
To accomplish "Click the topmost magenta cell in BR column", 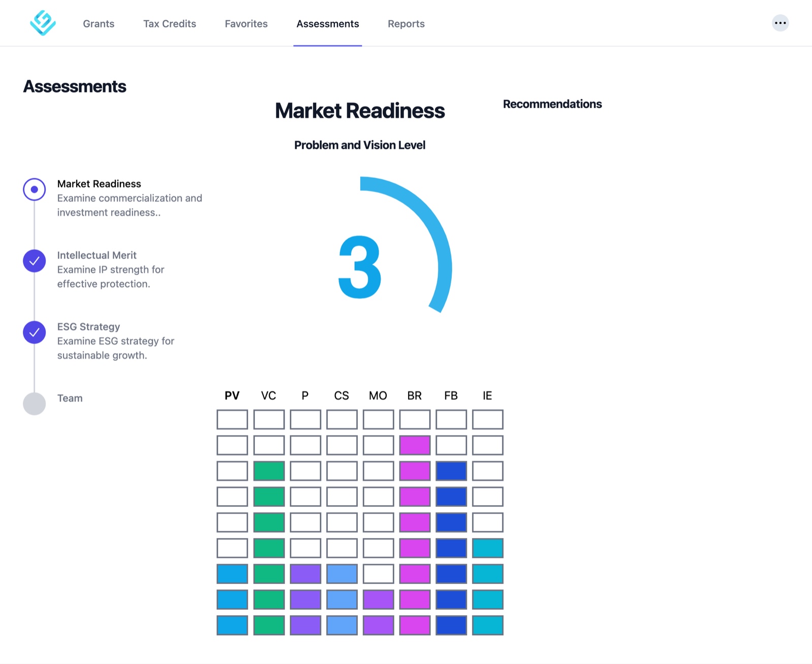I will [415, 445].
